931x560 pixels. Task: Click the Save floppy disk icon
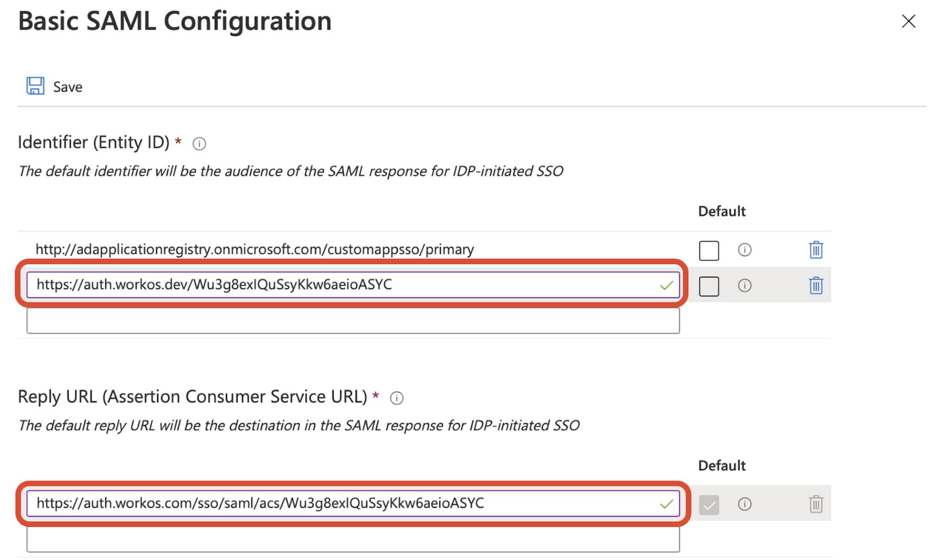click(35, 86)
